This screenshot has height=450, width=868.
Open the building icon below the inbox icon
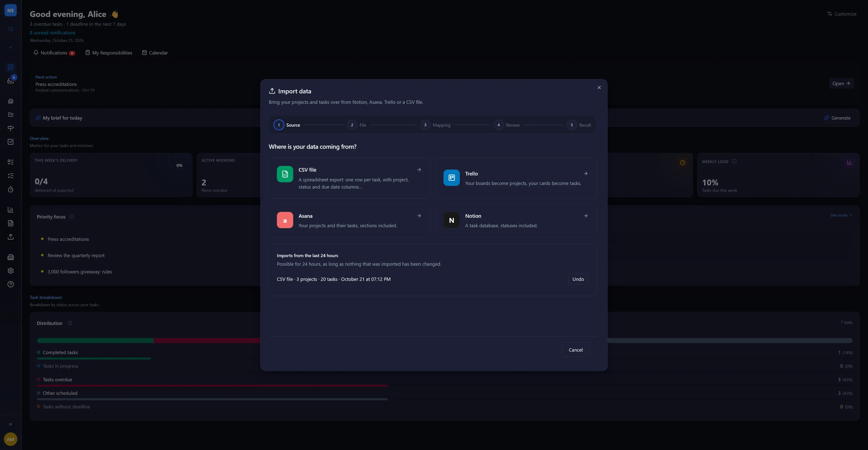point(10,101)
